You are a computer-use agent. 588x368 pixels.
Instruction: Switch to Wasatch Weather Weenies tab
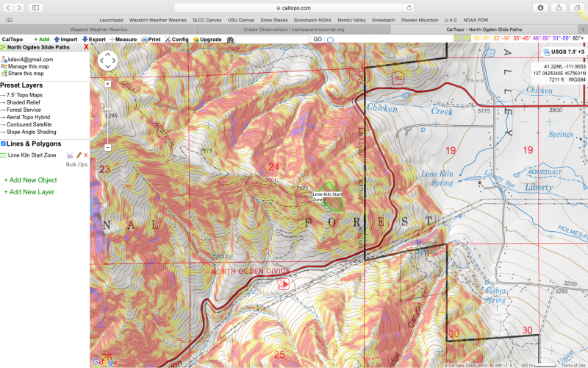click(98, 29)
